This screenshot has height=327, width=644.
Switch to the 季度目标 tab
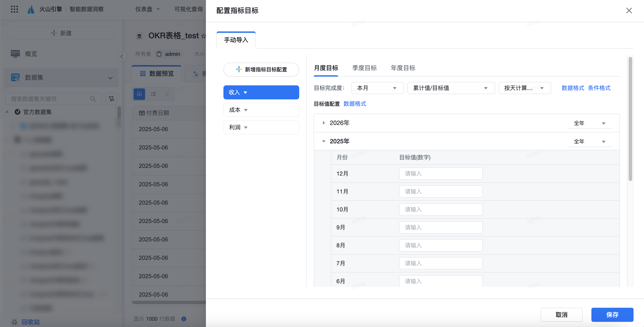click(364, 68)
